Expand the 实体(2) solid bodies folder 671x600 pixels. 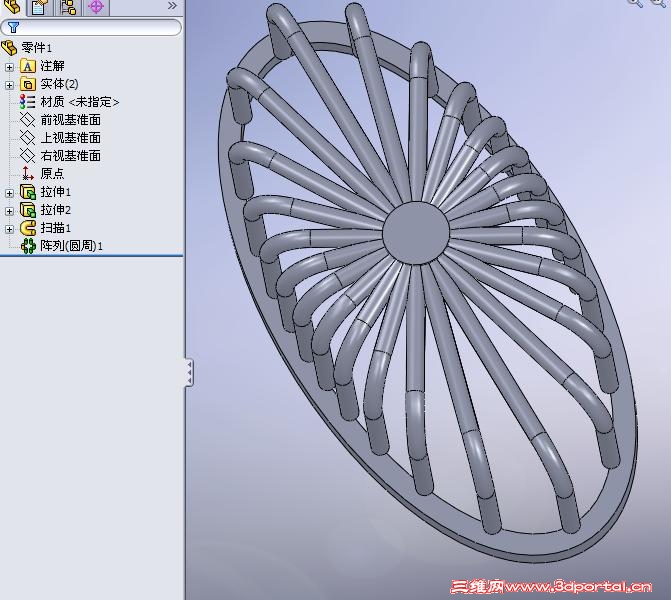(9, 85)
